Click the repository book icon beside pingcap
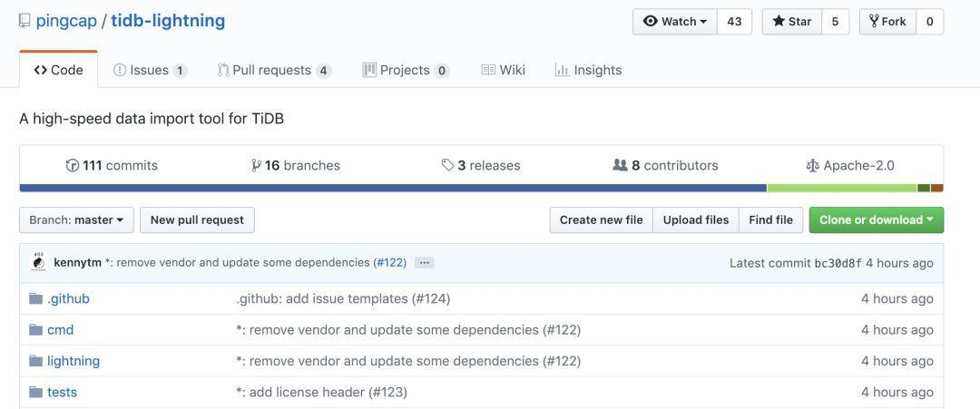 24,21
